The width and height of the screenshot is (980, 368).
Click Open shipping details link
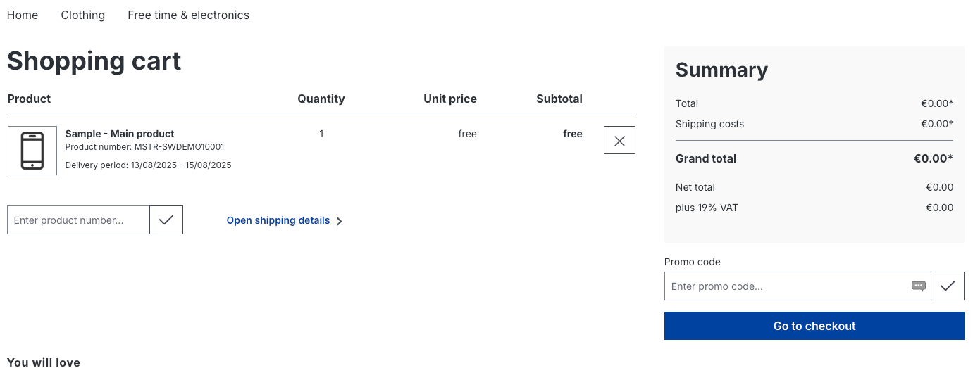click(x=278, y=220)
